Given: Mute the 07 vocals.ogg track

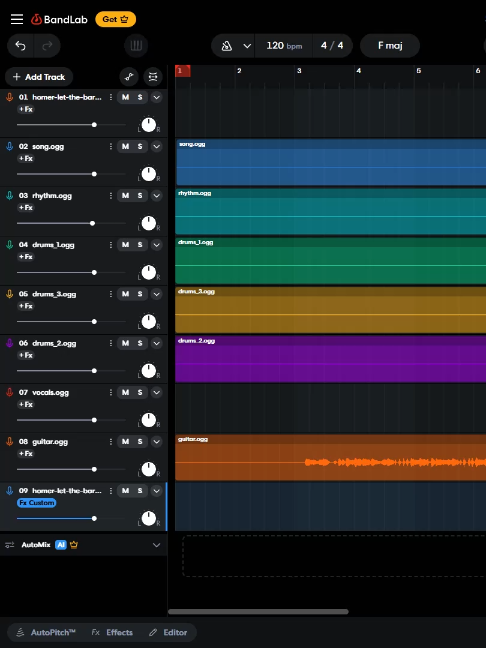Looking at the screenshot, I should pyautogui.click(x=125, y=392).
